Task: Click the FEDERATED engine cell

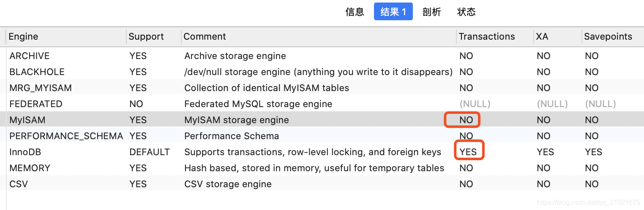Action: click(x=36, y=104)
